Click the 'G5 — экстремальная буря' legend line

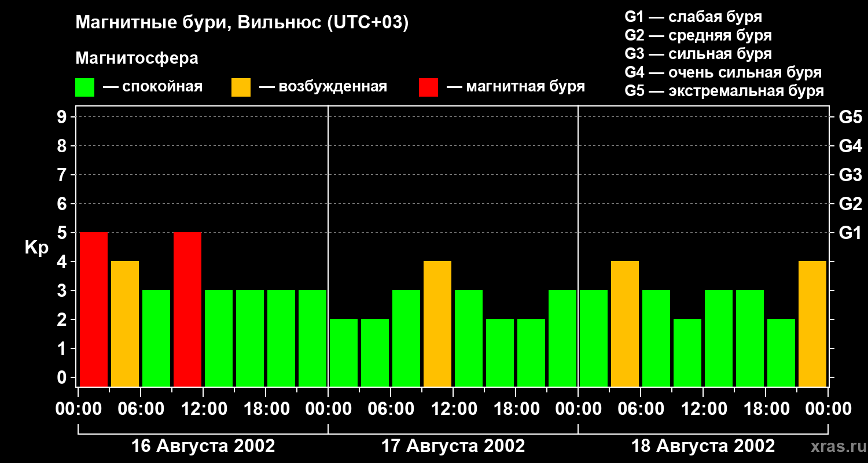724,91
